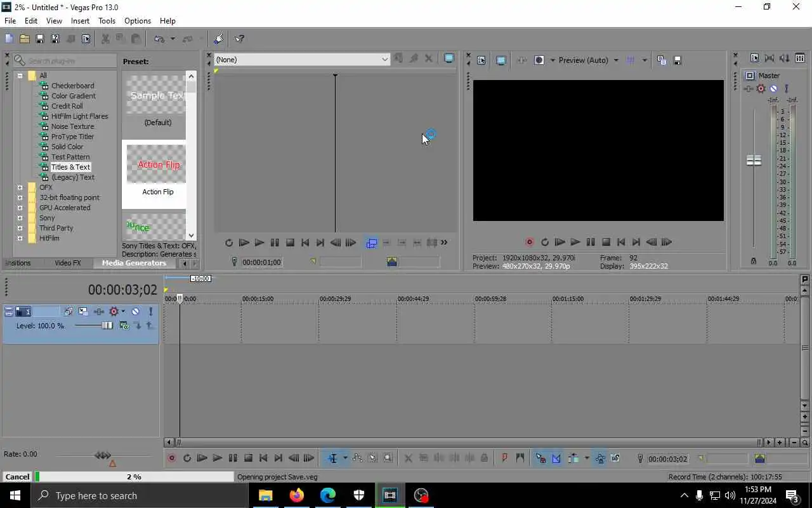Create a new project with toolbar icon

tap(9, 39)
